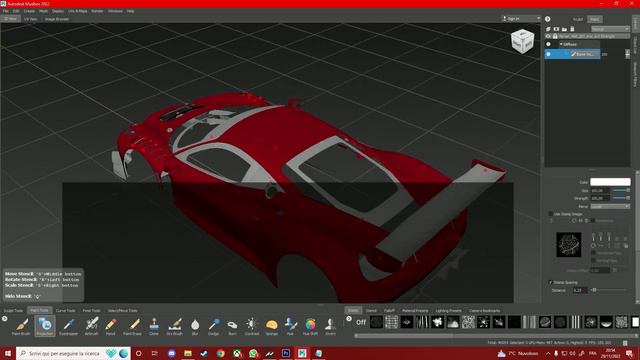This screenshot has width=640, height=360.
Task: Select the Projection tool
Action: point(44,326)
